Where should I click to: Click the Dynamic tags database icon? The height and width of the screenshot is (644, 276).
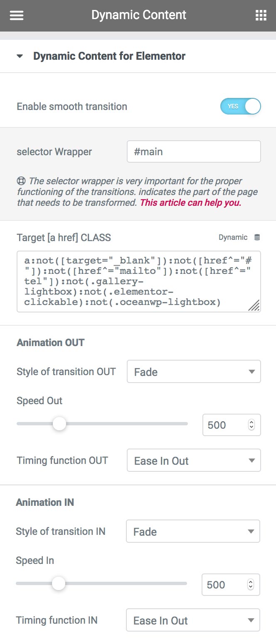tap(257, 237)
